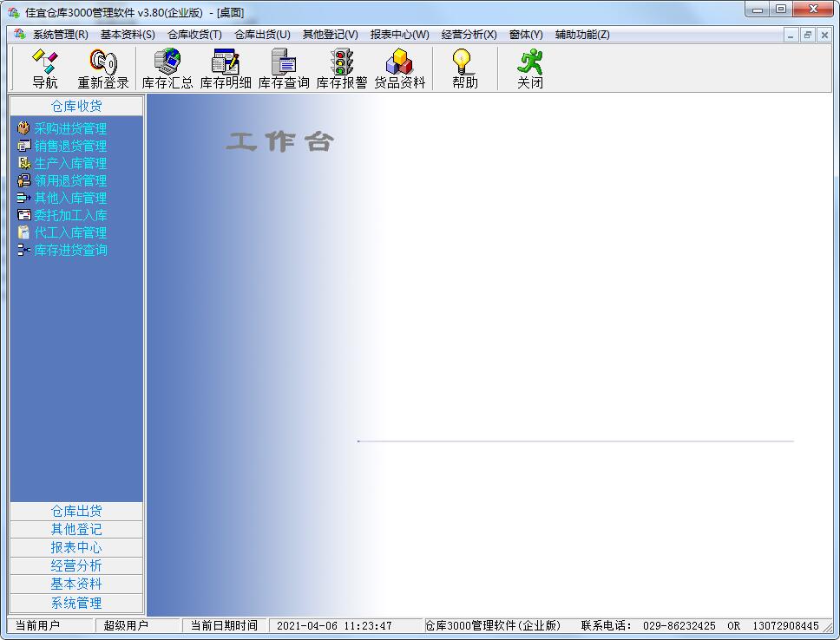This screenshot has height=640, width=840.
Task: Open 货品资料 goods data blocks icon
Action: click(400, 62)
